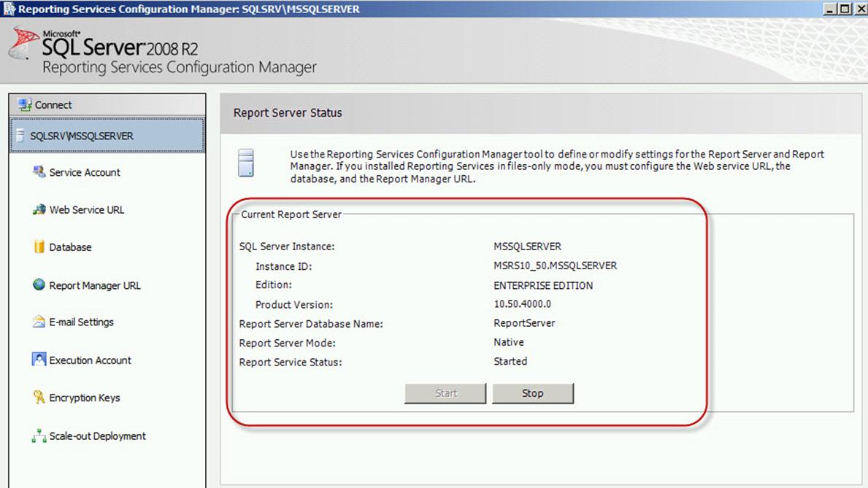Click the Report Server Mode label
Screen dimensions: 868x488
point(288,343)
